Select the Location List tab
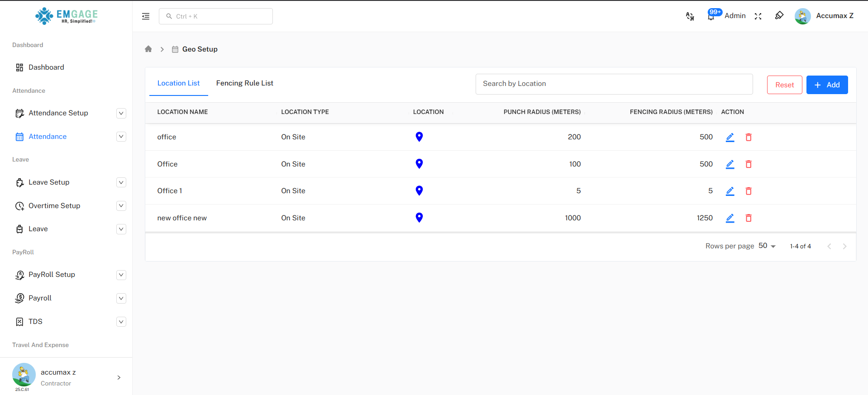The width and height of the screenshot is (868, 395). pos(178,83)
